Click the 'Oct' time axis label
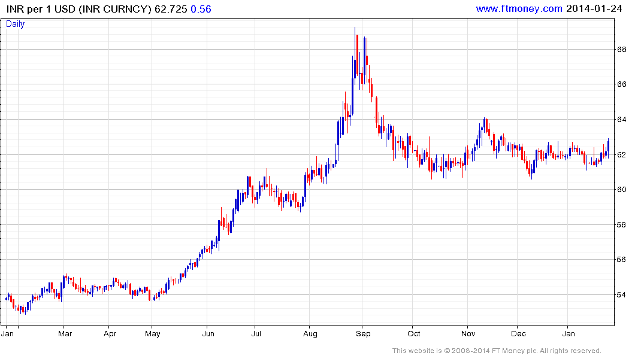 pyautogui.click(x=414, y=333)
